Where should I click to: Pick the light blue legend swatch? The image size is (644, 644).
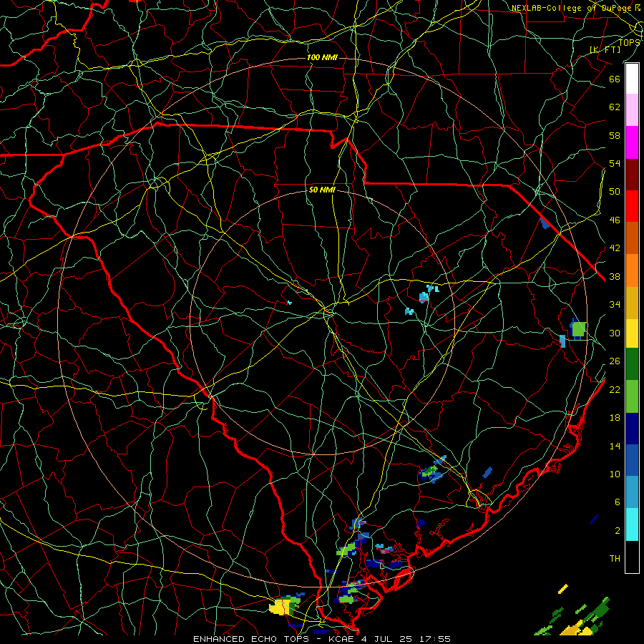click(632, 492)
